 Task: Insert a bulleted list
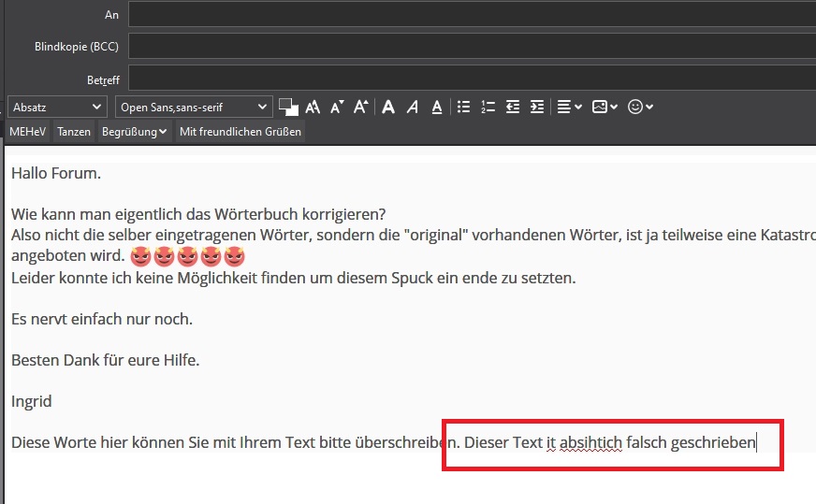463,108
